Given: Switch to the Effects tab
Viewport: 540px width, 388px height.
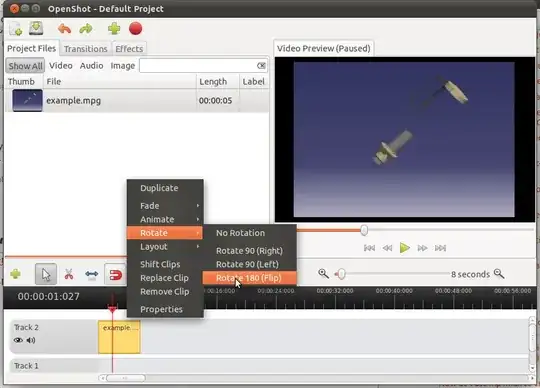Looking at the screenshot, I should click(x=129, y=49).
